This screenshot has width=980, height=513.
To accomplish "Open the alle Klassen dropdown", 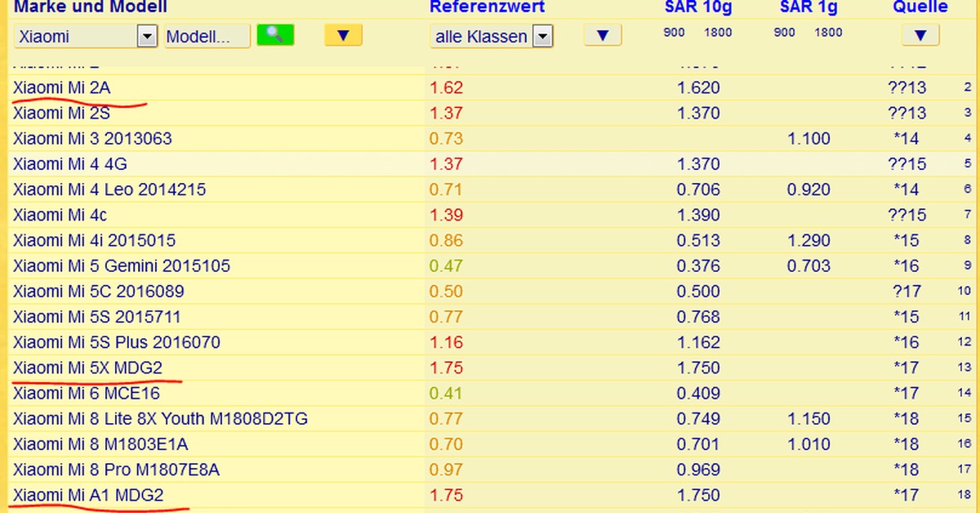I will click(x=543, y=36).
